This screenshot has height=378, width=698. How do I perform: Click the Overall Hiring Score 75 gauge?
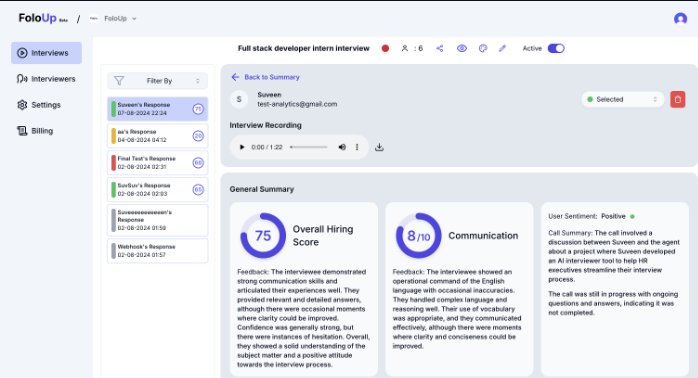point(263,236)
